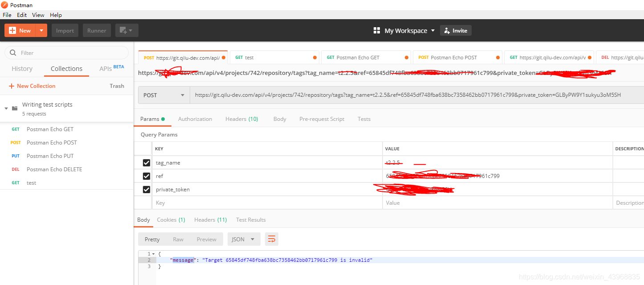This screenshot has width=644, height=285.
Task: Click the ref key cell
Action: [267, 176]
